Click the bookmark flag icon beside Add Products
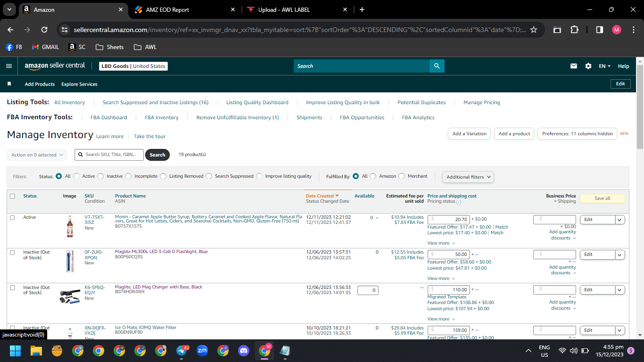The height and width of the screenshot is (362, 644). click(9, 84)
